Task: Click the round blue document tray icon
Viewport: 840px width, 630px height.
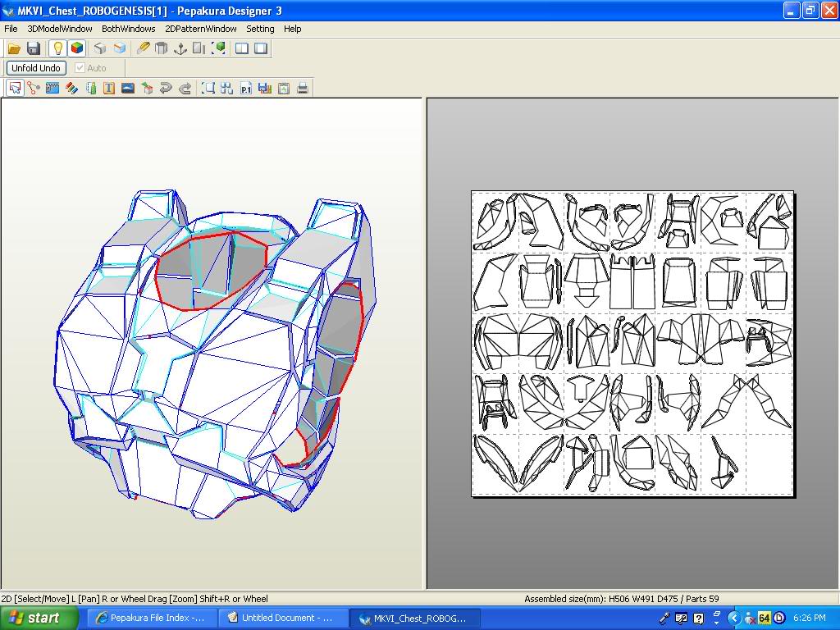Action: [779, 619]
